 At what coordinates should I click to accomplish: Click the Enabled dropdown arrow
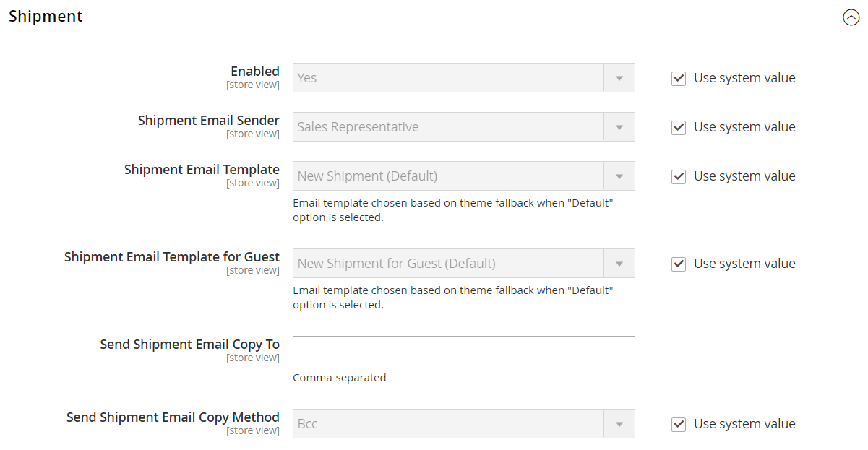coord(619,78)
